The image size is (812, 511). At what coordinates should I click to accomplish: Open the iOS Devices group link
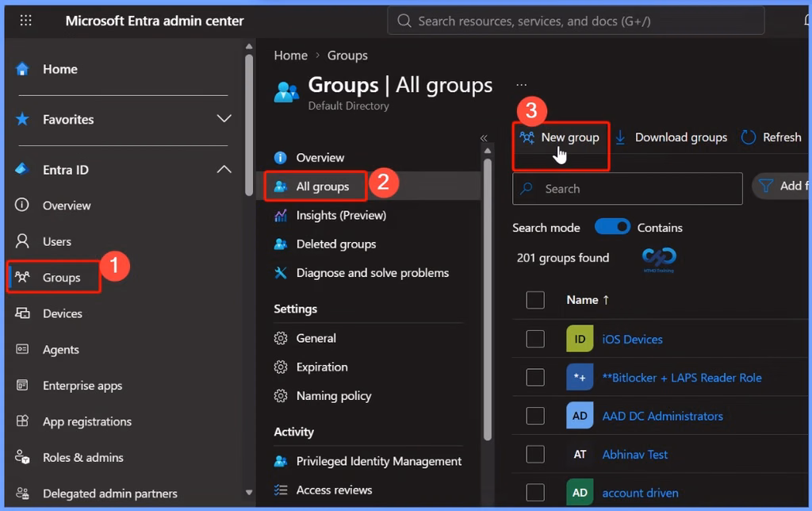pos(632,339)
